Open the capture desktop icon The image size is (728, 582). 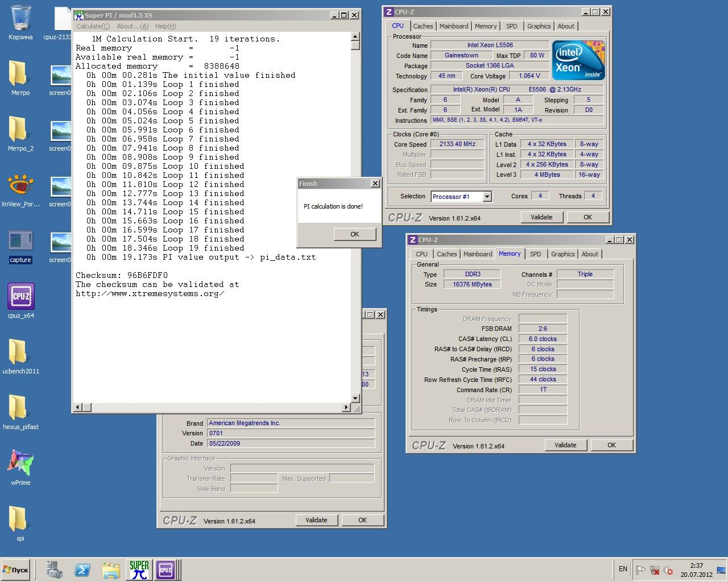[x=20, y=246]
